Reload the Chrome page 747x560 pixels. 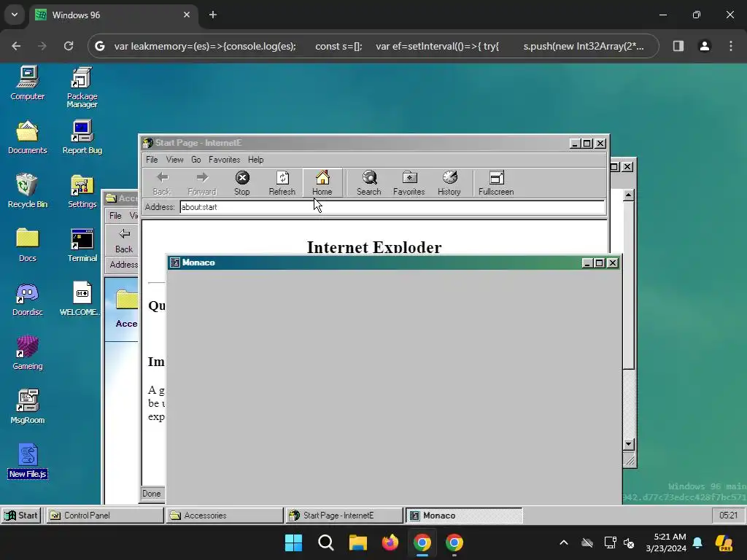(x=69, y=46)
